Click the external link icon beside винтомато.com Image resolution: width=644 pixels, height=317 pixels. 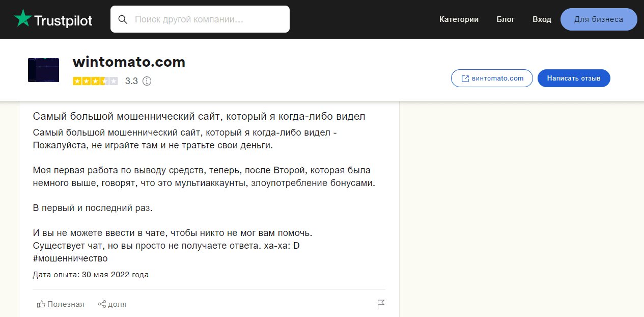[465, 78]
